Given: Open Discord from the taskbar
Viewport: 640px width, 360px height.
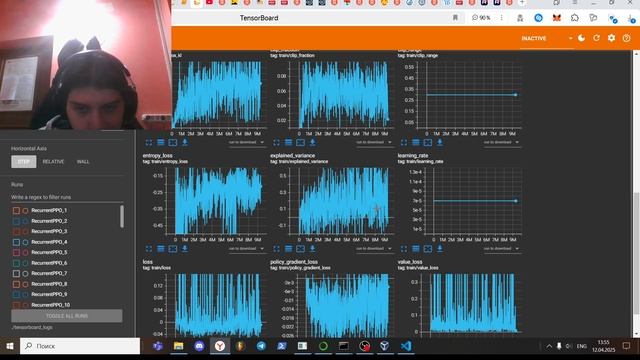Looking at the screenshot, I should [199, 346].
